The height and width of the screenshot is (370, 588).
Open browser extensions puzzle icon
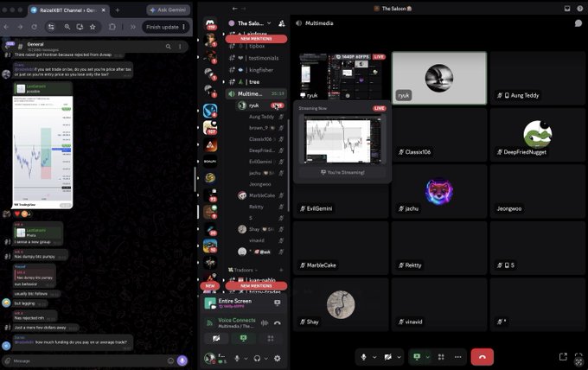point(112,27)
